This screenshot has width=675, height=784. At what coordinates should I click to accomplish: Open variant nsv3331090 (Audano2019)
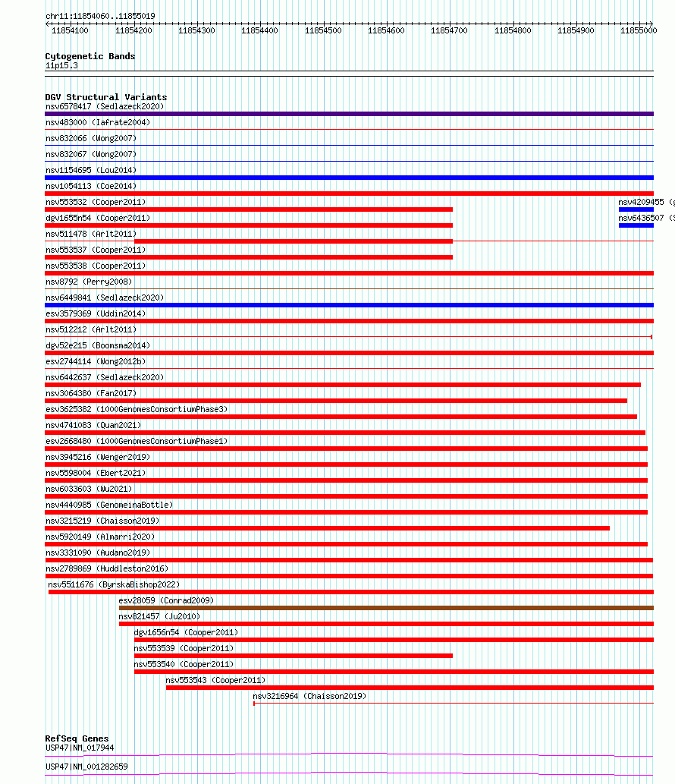click(97, 553)
